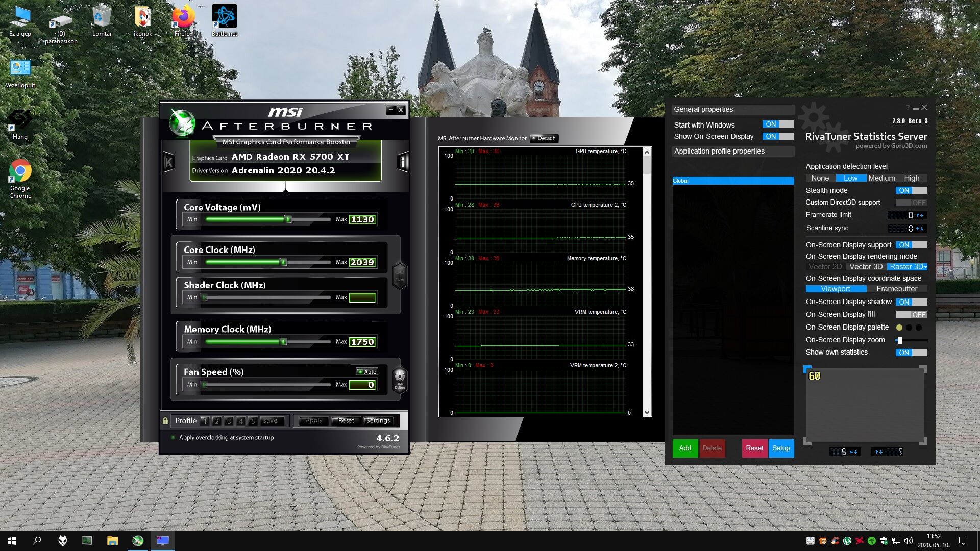The image size is (980, 551).
Task: Click the CCleaner tray icon
Action: 835,541
